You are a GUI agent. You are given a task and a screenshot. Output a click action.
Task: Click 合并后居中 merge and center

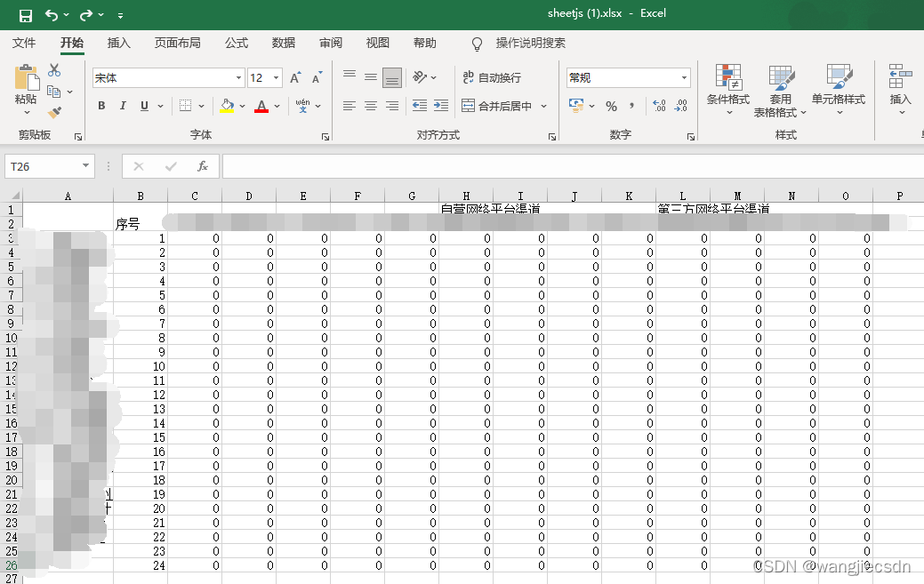497,106
